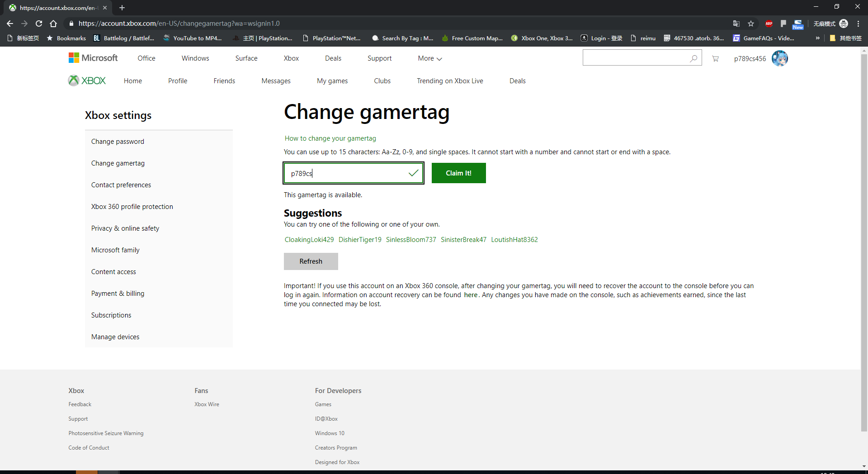The image size is (868, 474).
Task: Open the profile avatar picture
Action: (779, 58)
